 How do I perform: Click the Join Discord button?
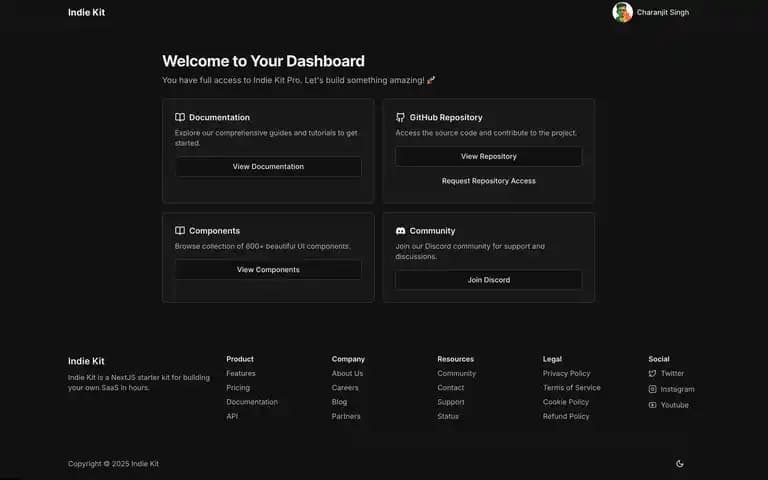pos(489,280)
